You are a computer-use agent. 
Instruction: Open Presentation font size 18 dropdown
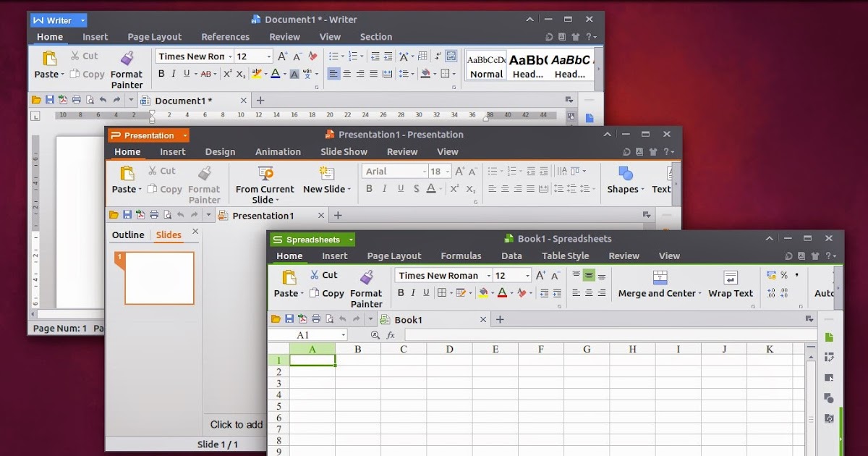448,172
